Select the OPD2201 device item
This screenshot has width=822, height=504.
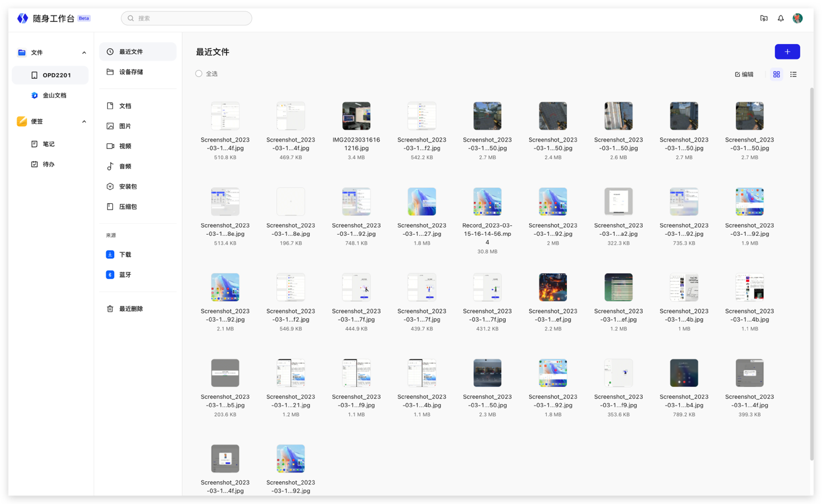pyautogui.click(x=56, y=75)
